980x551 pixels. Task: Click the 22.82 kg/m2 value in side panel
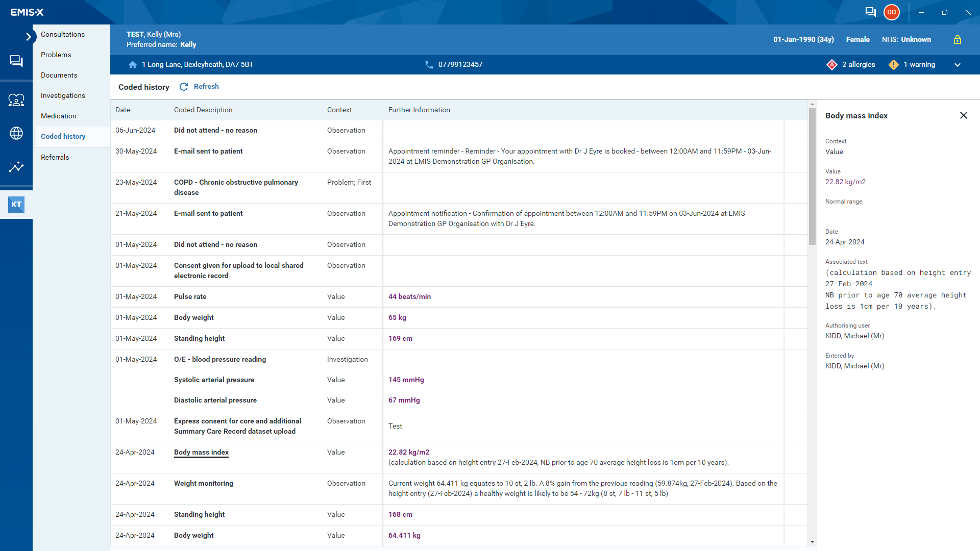coord(845,182)
